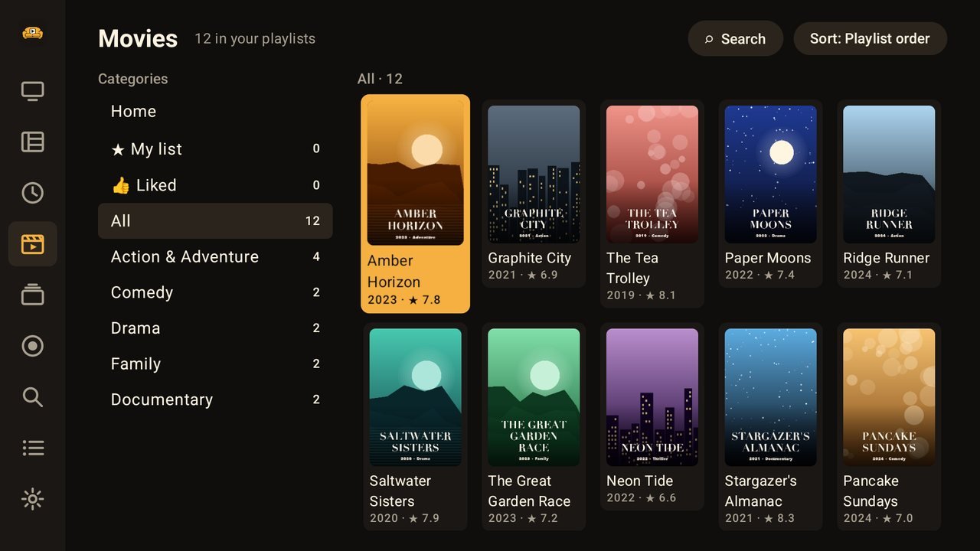Filter by Documentary category

pyautogui.click(x=215, y=399)
